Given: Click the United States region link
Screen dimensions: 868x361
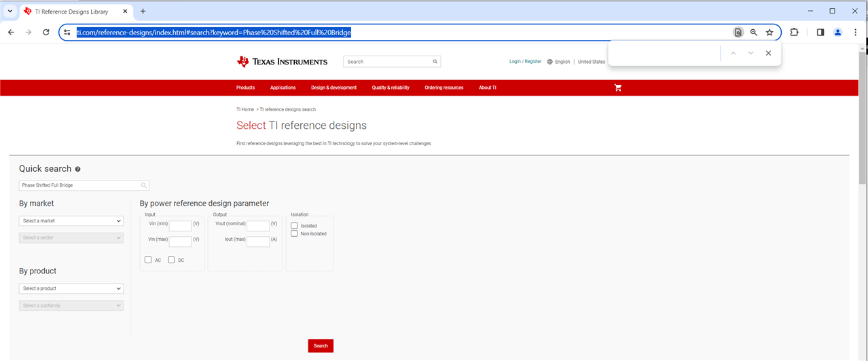Looking at the screenshot, I should 592,62.
